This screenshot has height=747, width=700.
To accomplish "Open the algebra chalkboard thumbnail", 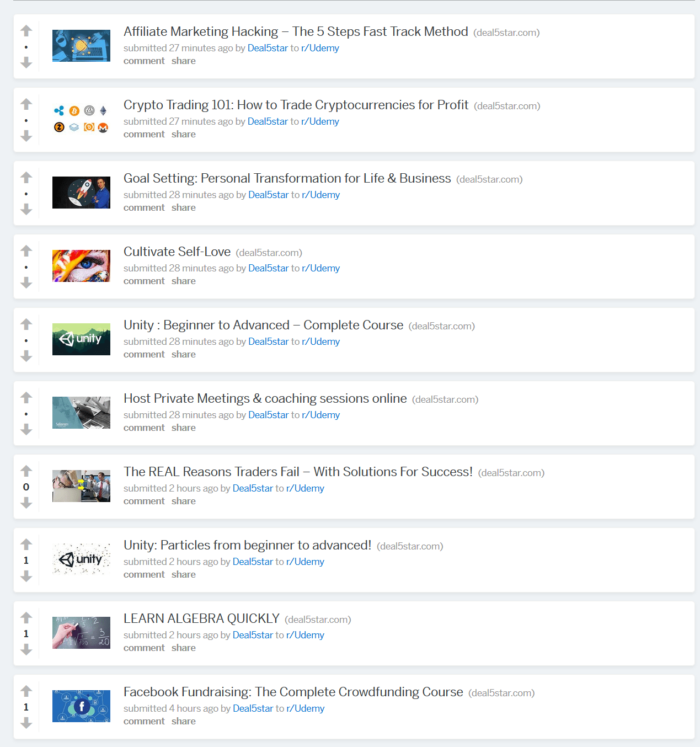I will coord(81,632).
